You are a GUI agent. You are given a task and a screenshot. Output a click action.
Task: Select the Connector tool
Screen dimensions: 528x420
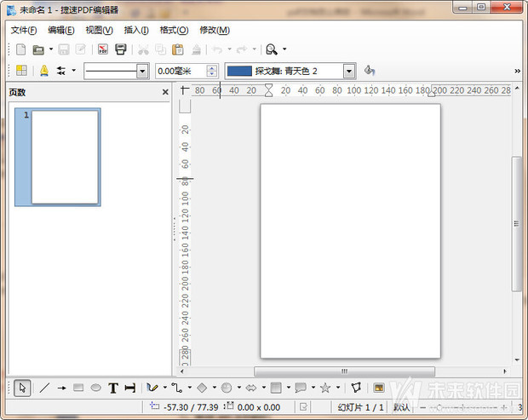tap(177, 388)
